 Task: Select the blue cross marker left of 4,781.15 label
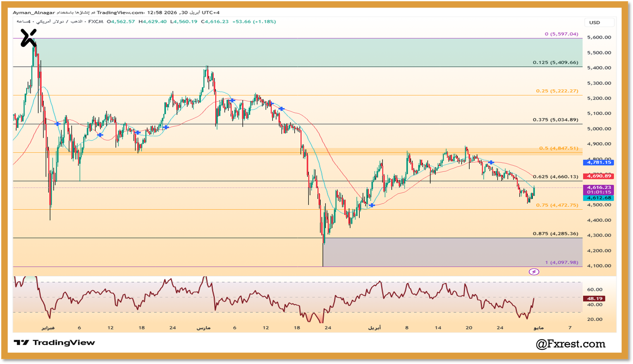click(491, 162)
